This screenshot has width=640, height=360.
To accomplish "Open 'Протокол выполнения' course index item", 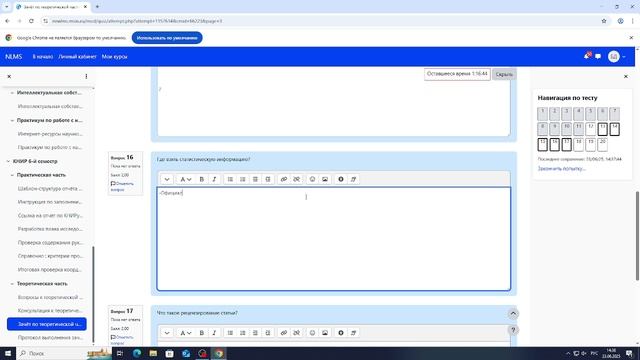I will [50, 338].
